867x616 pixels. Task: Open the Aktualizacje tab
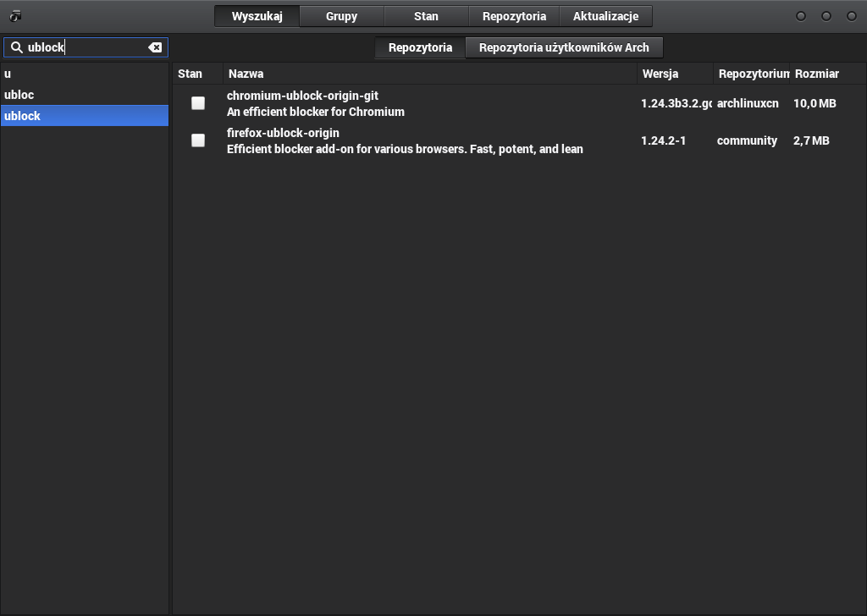pyautogui.click(x=606, y=16)
